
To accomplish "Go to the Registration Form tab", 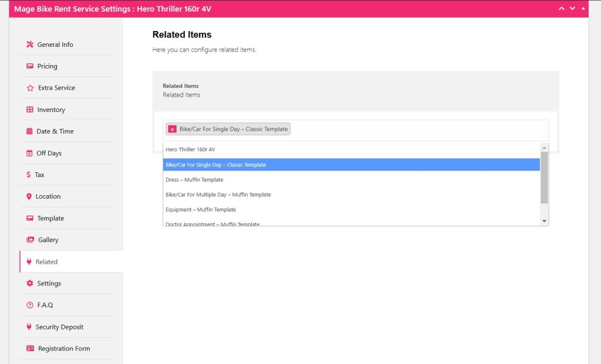I will pos(64,349).
